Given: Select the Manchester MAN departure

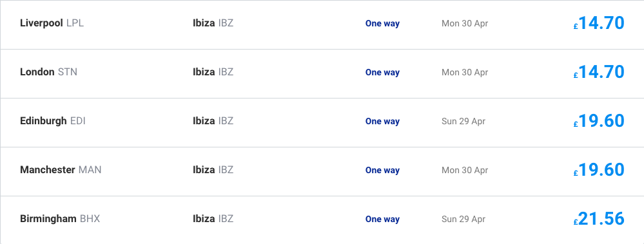Looking at the screenshot, I should pos(322,171).
